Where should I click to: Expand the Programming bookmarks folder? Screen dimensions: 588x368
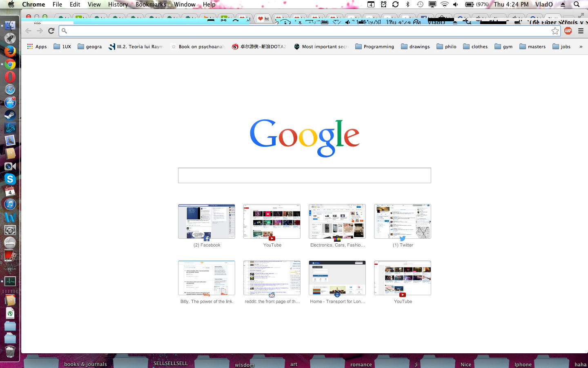(x=375, y=47)
